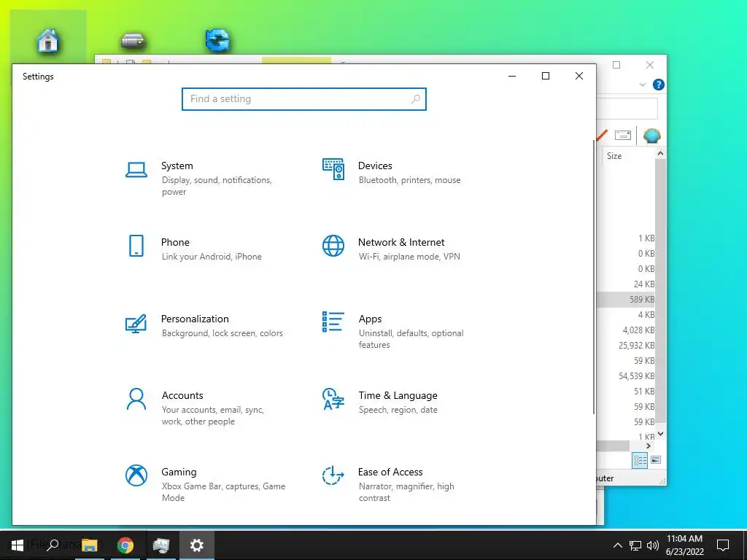The height and width of the screenshot is (560, 747).
Task: Open Personalization settings heading
Action: click(x=195, y=319)
